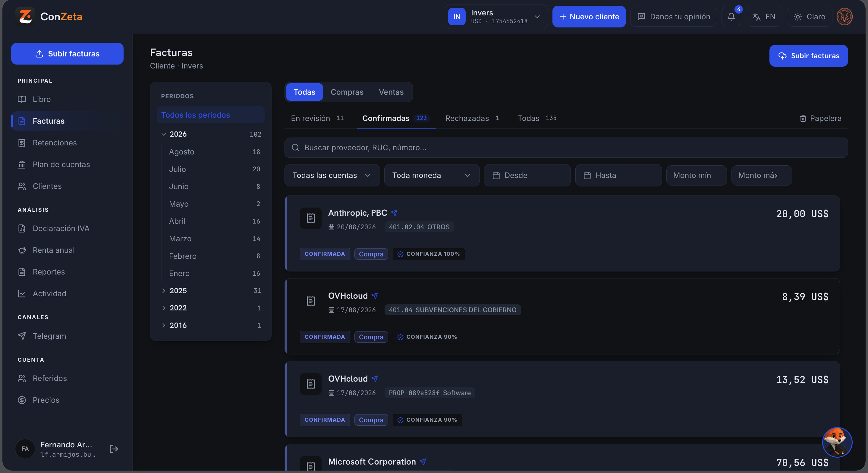The image size is (868, 473).
Task: Collapse the 2026 period group
Action: pyautogui.click(x=164, y=134)
